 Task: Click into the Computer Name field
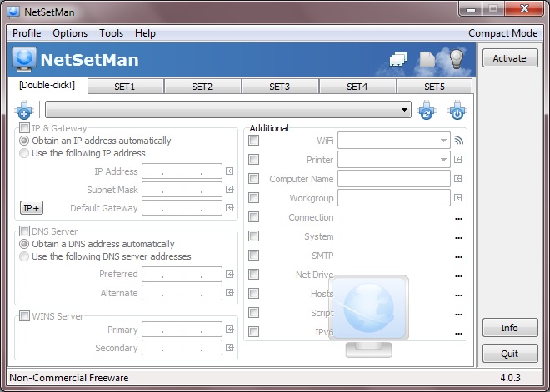coord(394,179)
